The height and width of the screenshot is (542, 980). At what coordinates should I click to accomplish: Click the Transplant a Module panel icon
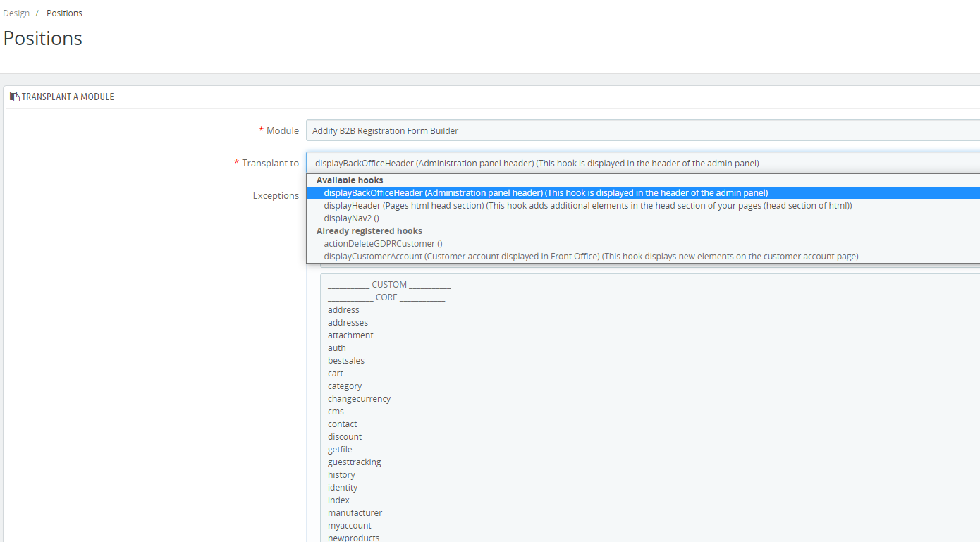point(14,97)
